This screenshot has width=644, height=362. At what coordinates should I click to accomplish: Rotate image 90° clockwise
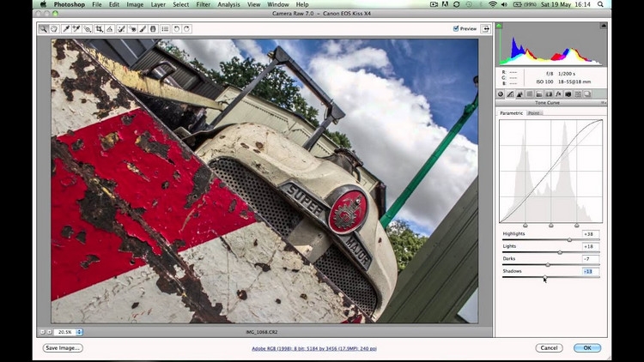[187, 28]
